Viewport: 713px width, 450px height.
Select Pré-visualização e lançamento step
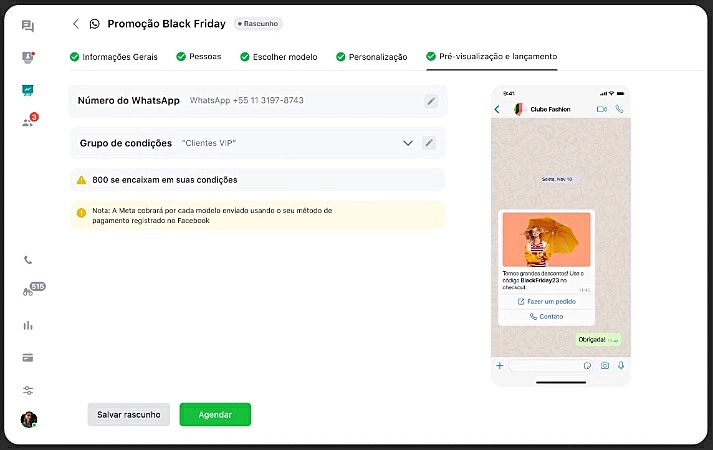tap(492, 56)
